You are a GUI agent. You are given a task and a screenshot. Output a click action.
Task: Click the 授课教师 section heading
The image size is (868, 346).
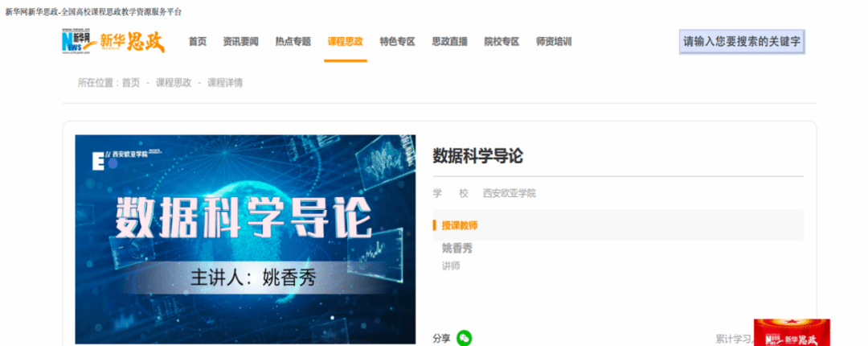(460, 225)
